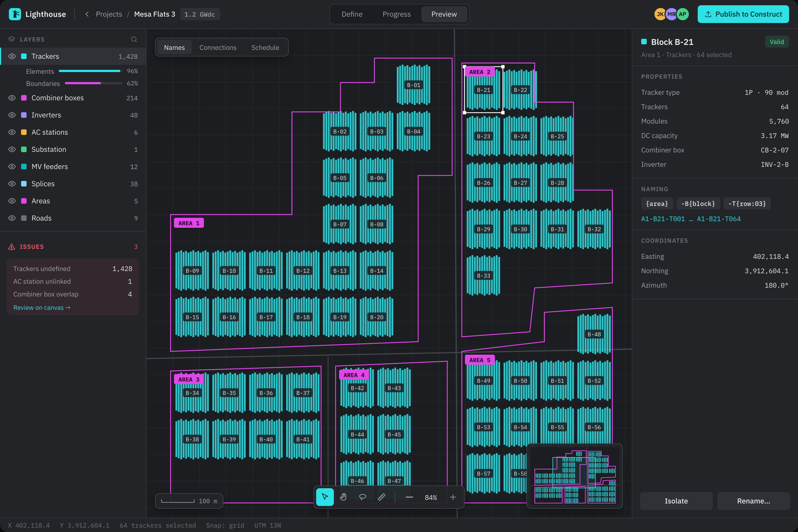Pick the ruler measure tool

coord(381,497)
